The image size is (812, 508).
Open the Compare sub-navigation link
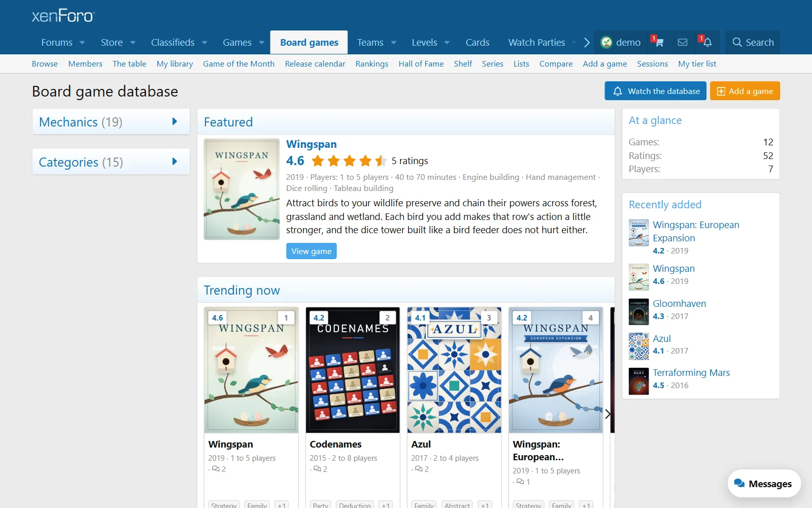coord(556,64)
